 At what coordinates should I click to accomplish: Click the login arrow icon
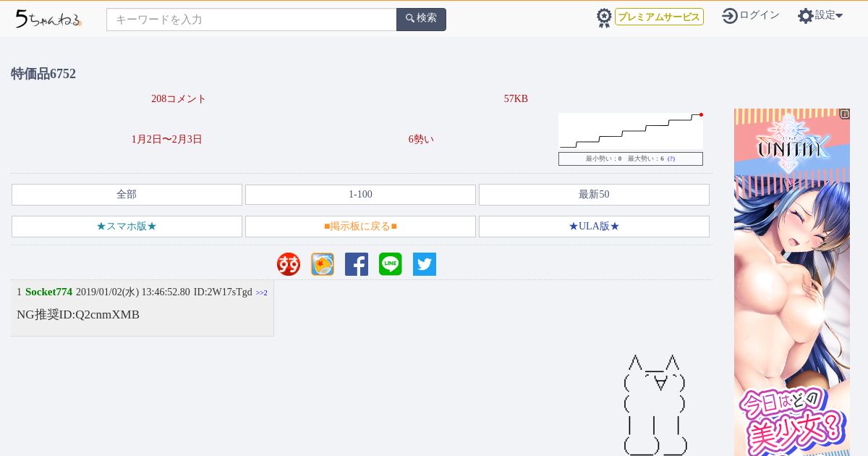(x=730, y=16)
